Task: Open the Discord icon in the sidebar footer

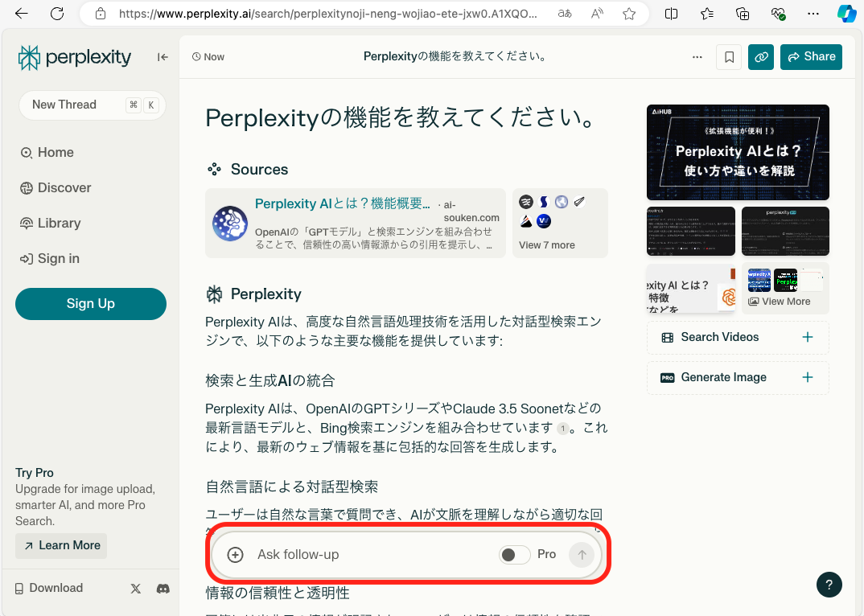Action: pyautogui.click(x=163, y=589)
